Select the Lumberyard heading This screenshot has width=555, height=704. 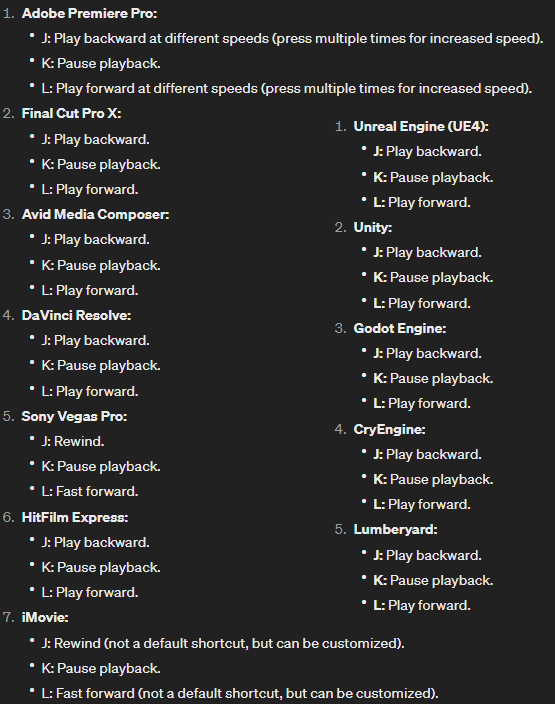[x=396, y=530]
